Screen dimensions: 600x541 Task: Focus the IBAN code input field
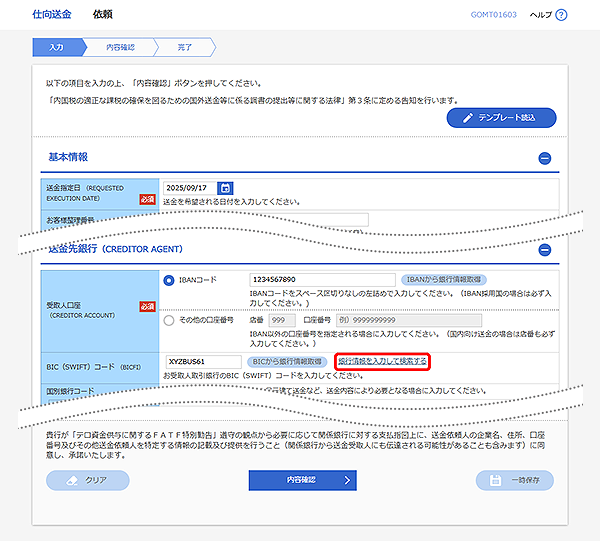pyautogui.click(x=322, y=280)
